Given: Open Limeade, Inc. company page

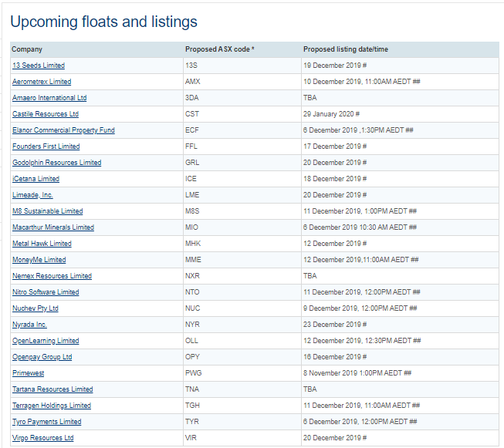Looking at the screenshot, I should [x=32, y=195].
